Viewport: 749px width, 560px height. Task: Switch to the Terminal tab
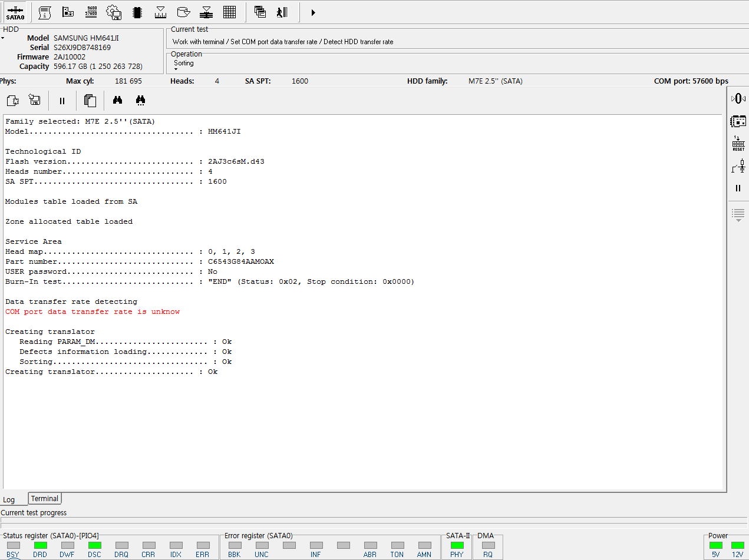click(45, 499)
